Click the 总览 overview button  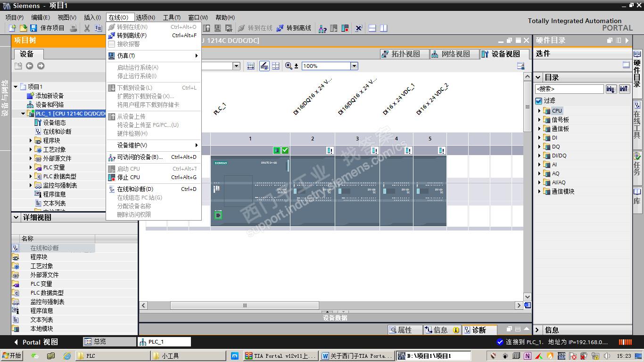pos(110,342)
